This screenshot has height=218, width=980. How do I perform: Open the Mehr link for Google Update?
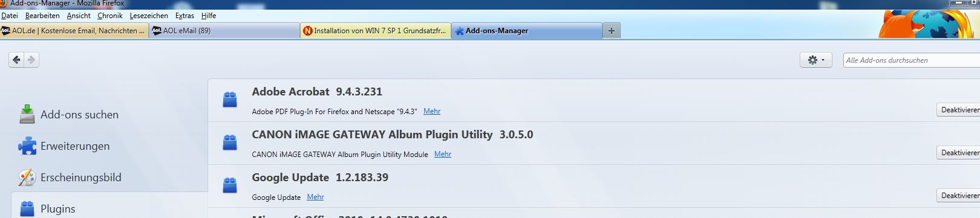coord(315,197)
